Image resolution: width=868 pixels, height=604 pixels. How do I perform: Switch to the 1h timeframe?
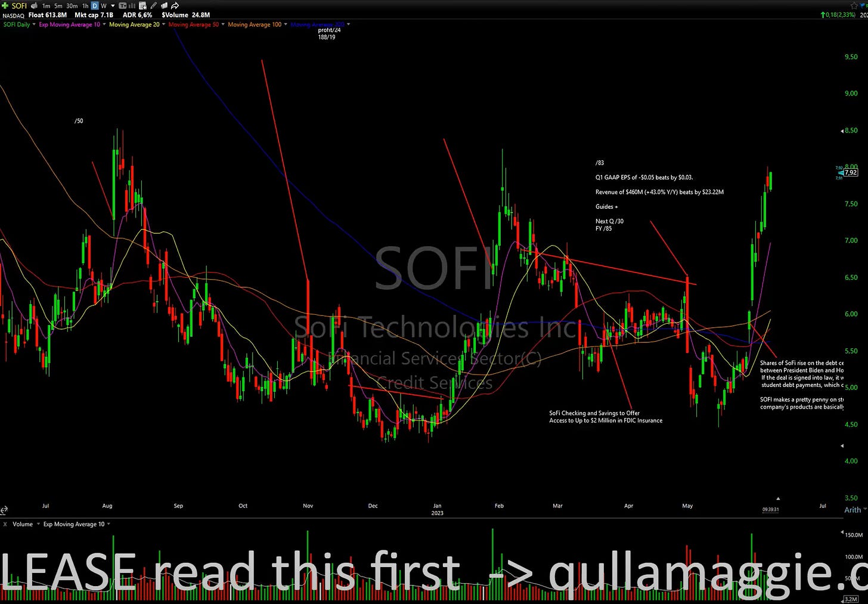pos(85,6)
